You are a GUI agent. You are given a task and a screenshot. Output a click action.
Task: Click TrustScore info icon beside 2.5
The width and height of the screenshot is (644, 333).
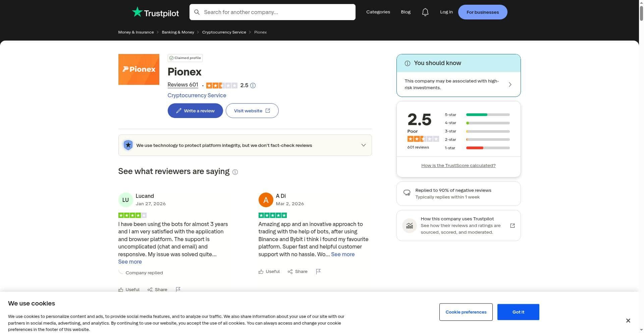[x=253, y=86]
